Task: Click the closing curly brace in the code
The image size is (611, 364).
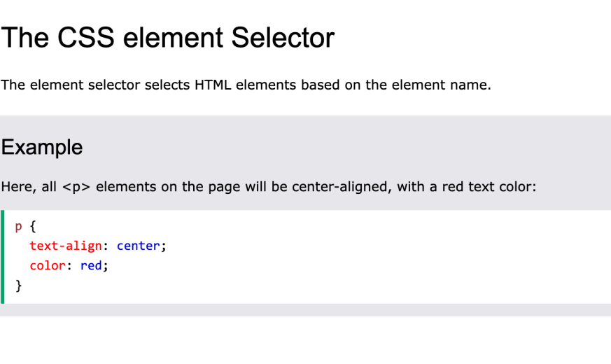Action: coord(18,286)
